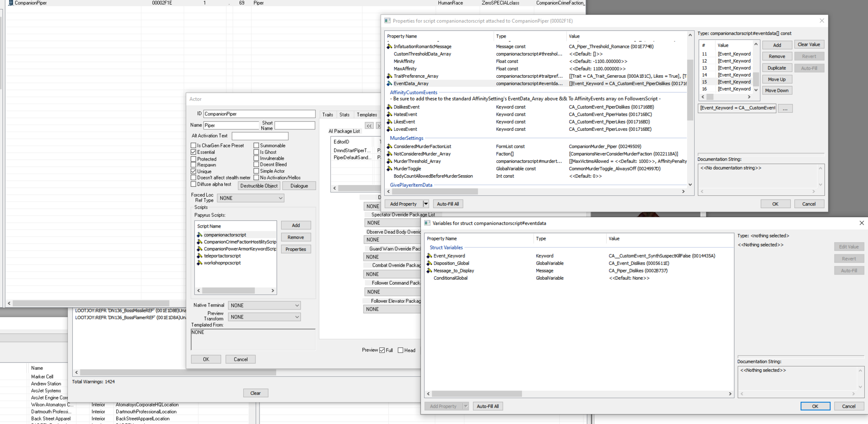Click the Move Down button
Viewport: 868px width, 424px height.
(x=777, y=91)
